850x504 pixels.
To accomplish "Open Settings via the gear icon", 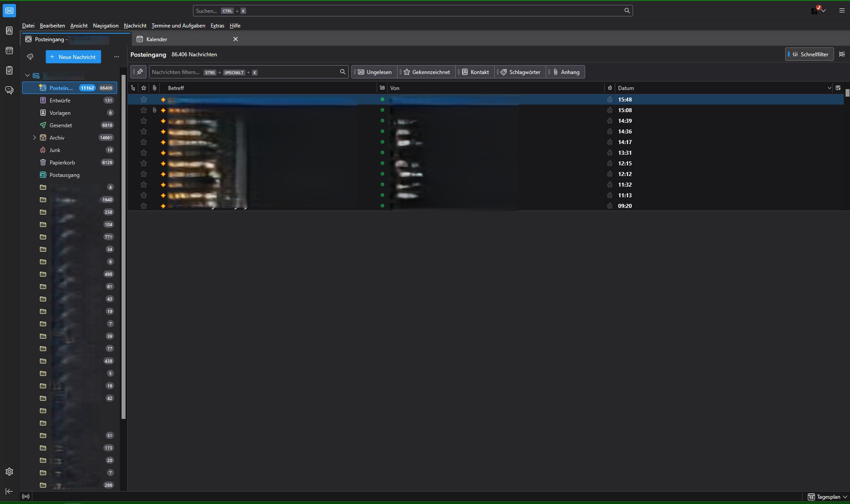I will tap(9, 472).
